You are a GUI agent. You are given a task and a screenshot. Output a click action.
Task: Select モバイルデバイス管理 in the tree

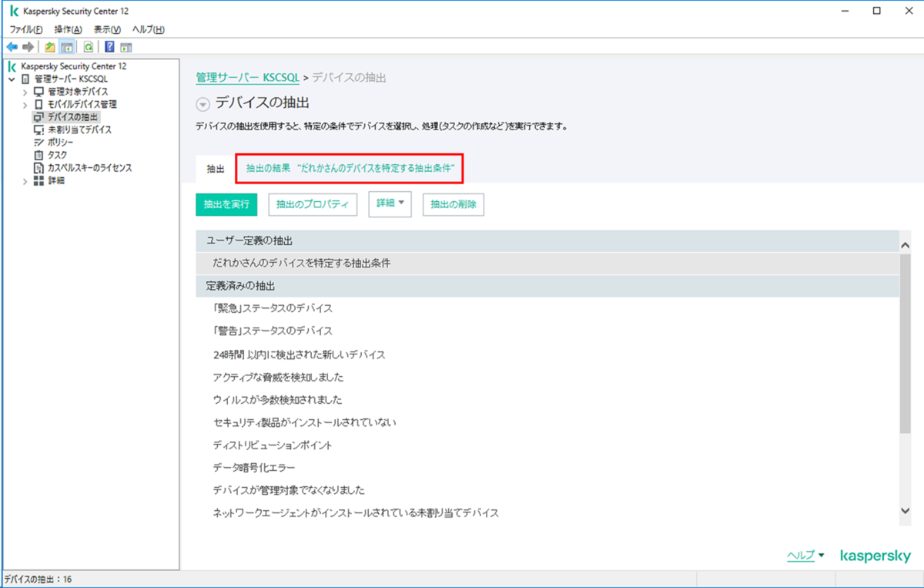82,104
